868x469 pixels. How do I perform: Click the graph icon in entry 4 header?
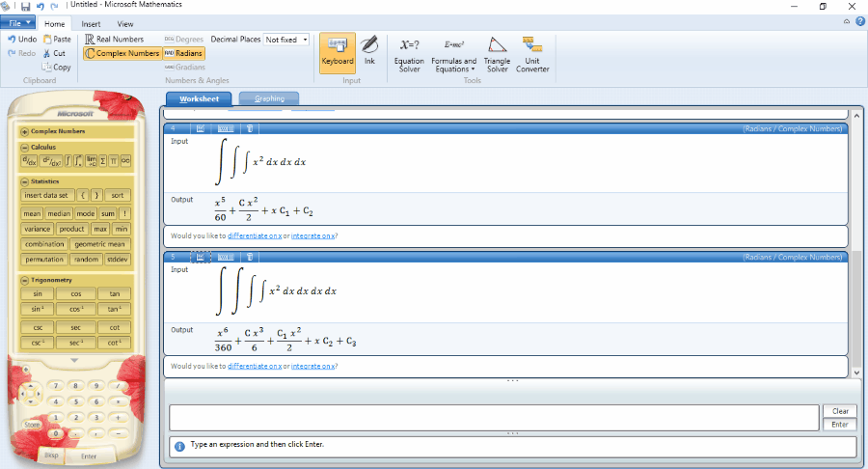point(201,128)
